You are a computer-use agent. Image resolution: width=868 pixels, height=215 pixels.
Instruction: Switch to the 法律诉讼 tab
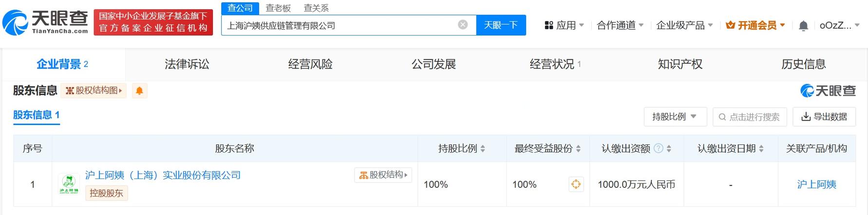(x=187, y=64)
